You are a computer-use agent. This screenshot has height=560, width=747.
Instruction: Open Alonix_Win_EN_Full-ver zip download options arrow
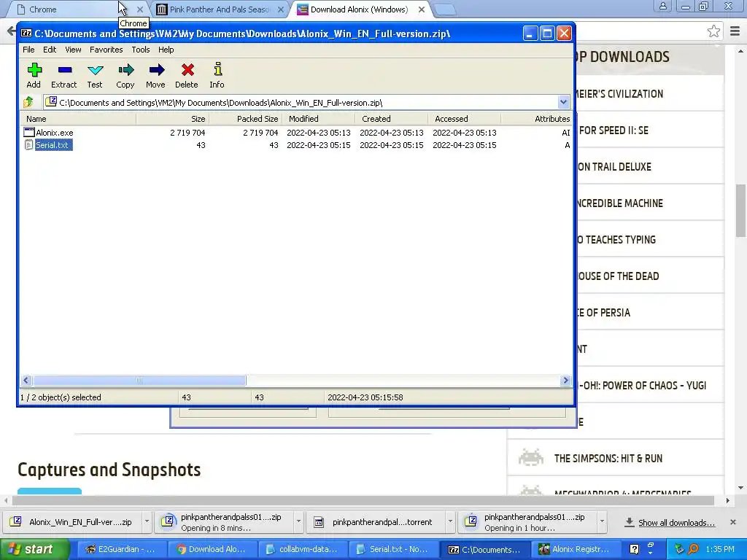click(x=147, y=521)
